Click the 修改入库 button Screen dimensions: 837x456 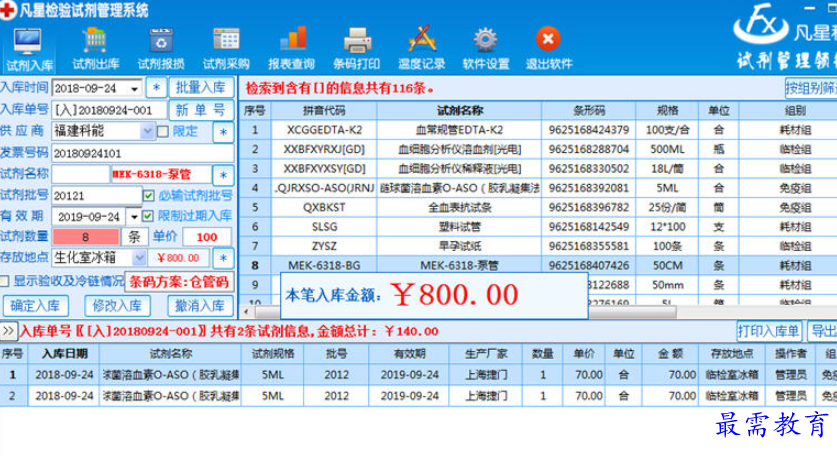pyautogui.click(x=117, y=306)
